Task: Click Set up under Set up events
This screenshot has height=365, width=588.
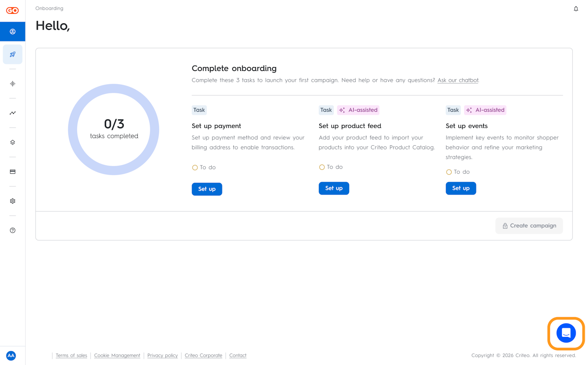Action: (x=461, y=188)
